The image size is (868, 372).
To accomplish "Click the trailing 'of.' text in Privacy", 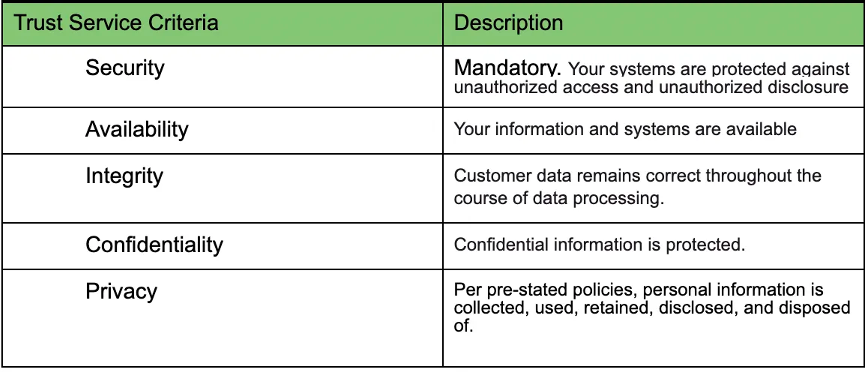I will [x=463, y=326].
